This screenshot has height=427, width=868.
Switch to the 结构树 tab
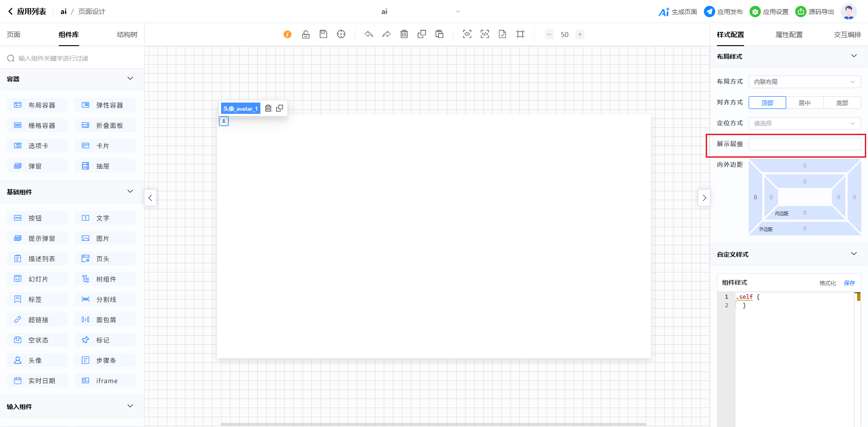[x=127, y=35]
